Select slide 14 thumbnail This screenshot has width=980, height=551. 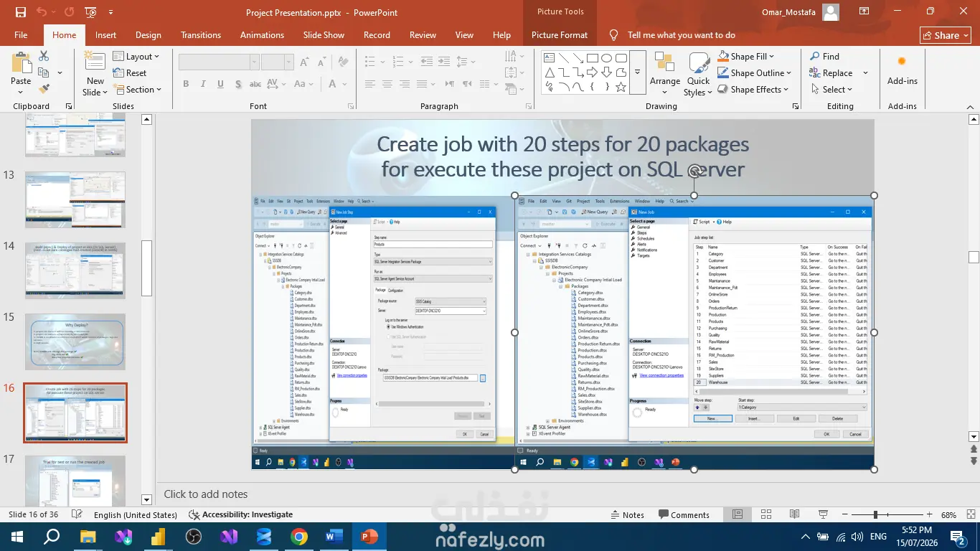(75, 270)
